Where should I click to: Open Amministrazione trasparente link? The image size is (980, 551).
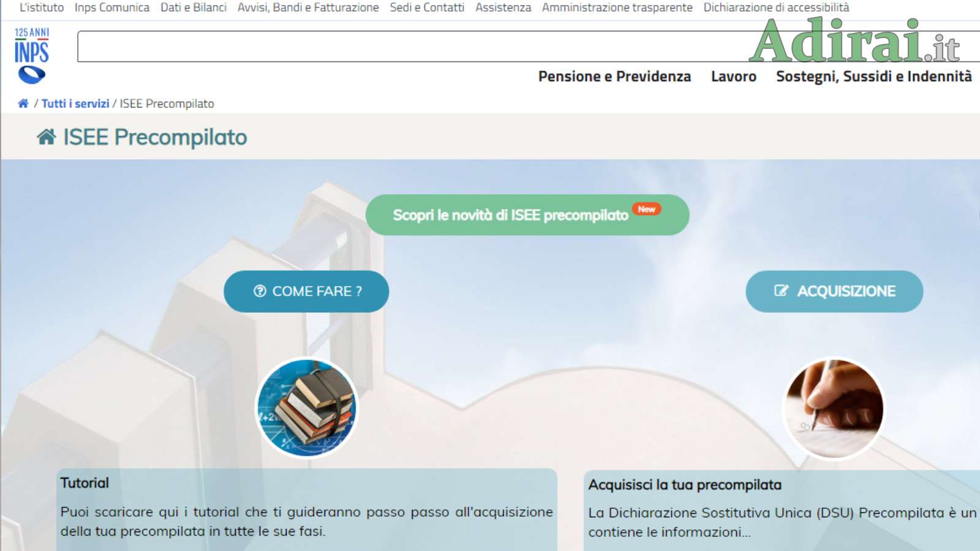point(617,7)
